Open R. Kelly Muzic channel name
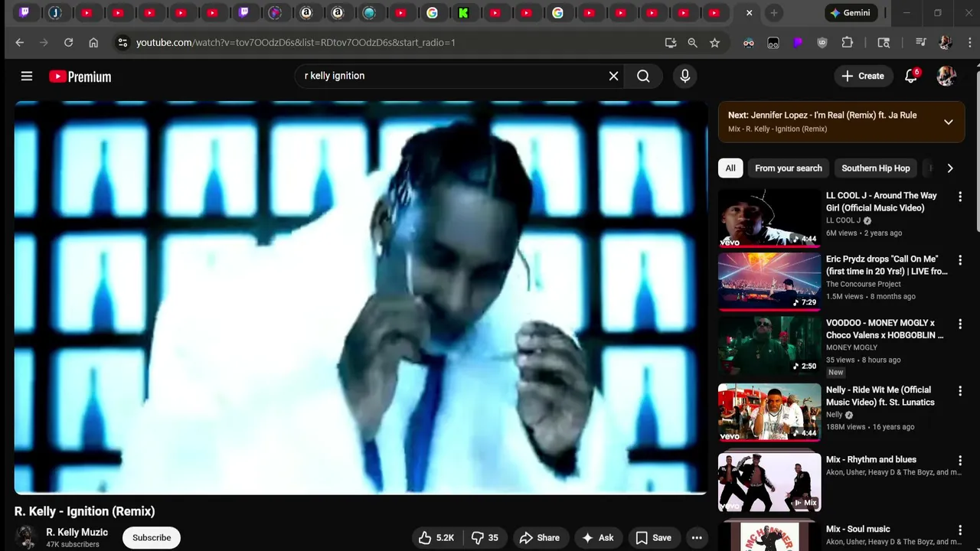 77,532
